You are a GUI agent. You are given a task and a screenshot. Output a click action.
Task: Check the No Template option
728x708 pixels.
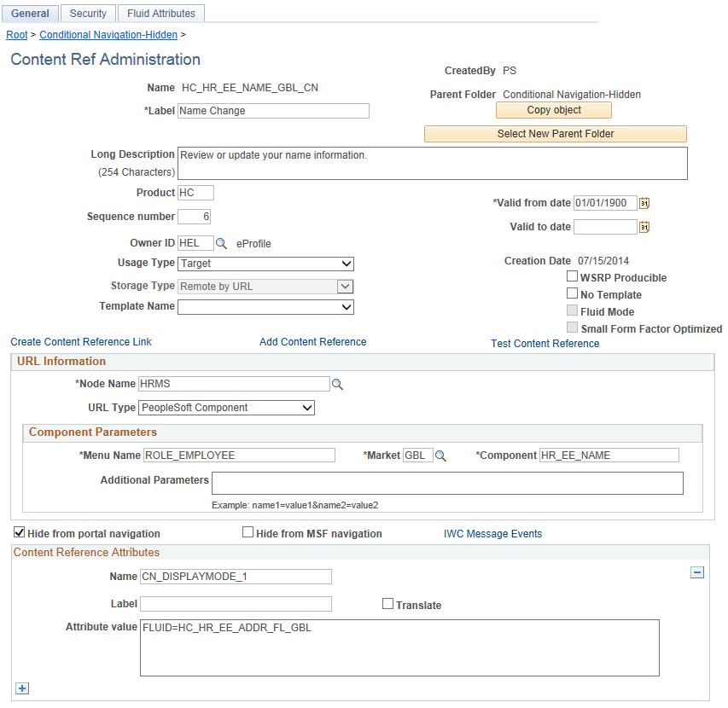coord(572,293)
